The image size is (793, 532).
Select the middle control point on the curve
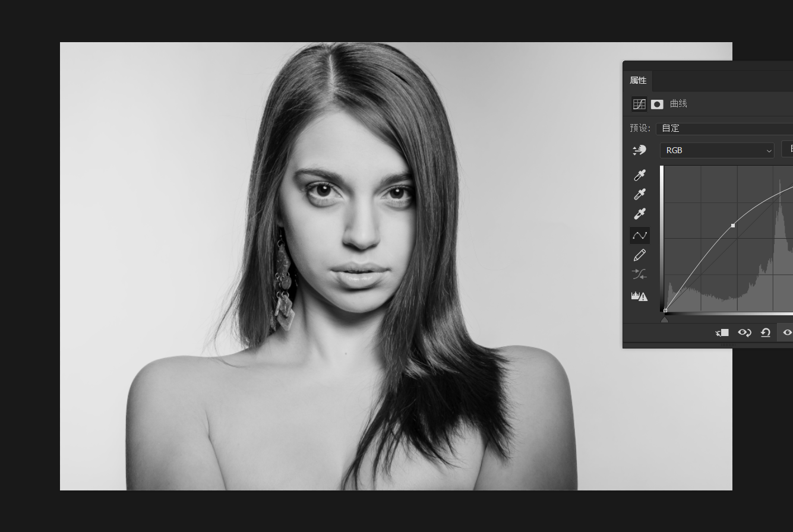(x=733, y=226)
